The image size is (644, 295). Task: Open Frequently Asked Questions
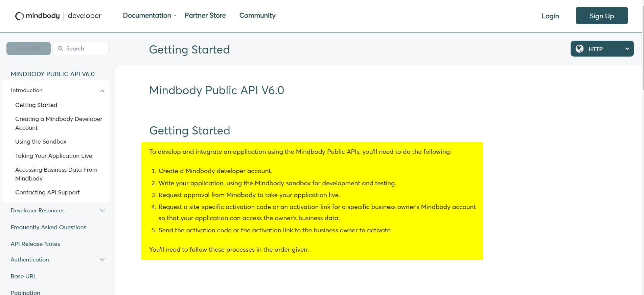[x=48, y=227]
